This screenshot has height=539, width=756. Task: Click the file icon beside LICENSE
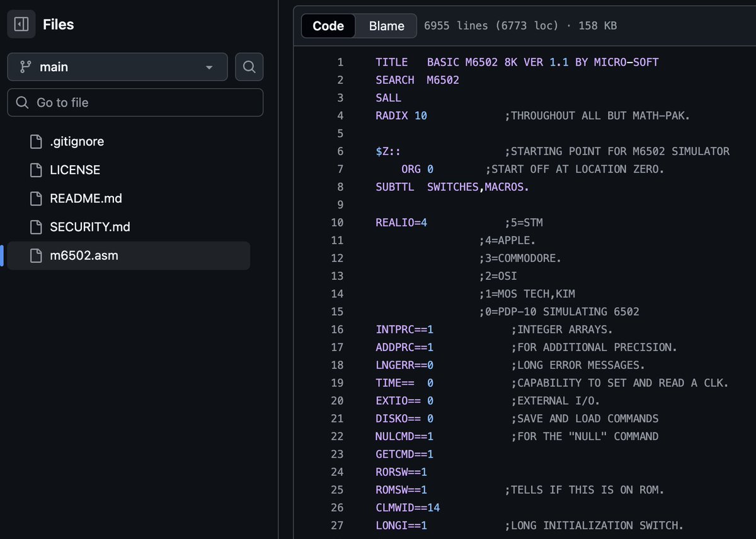point(36,170)
